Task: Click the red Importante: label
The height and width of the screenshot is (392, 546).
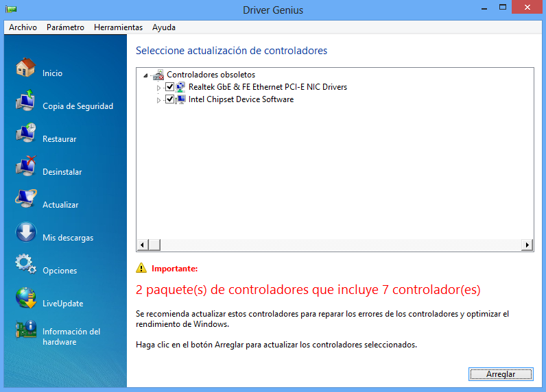Action: [x=175, y=269]
